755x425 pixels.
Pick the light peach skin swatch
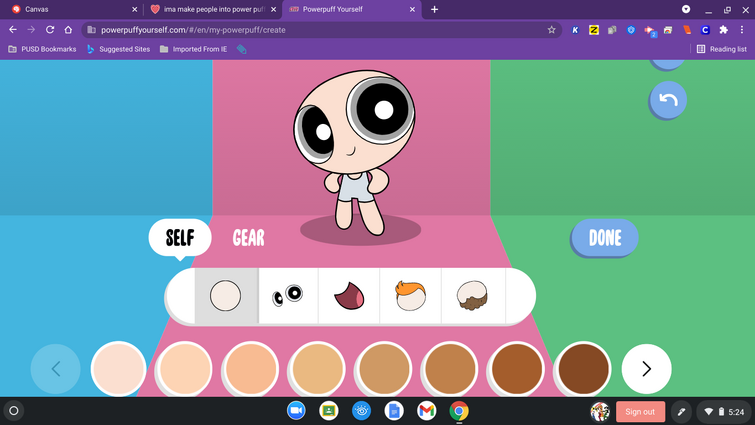(184, 369)
